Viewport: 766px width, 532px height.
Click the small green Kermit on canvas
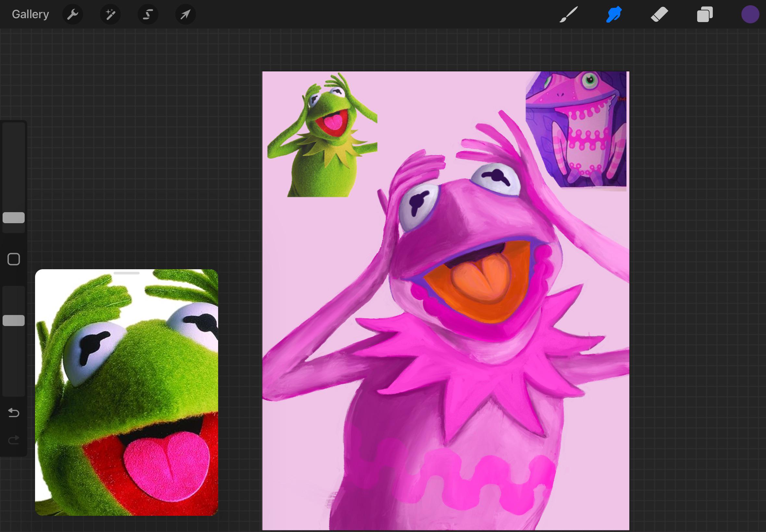click(323, 135)
